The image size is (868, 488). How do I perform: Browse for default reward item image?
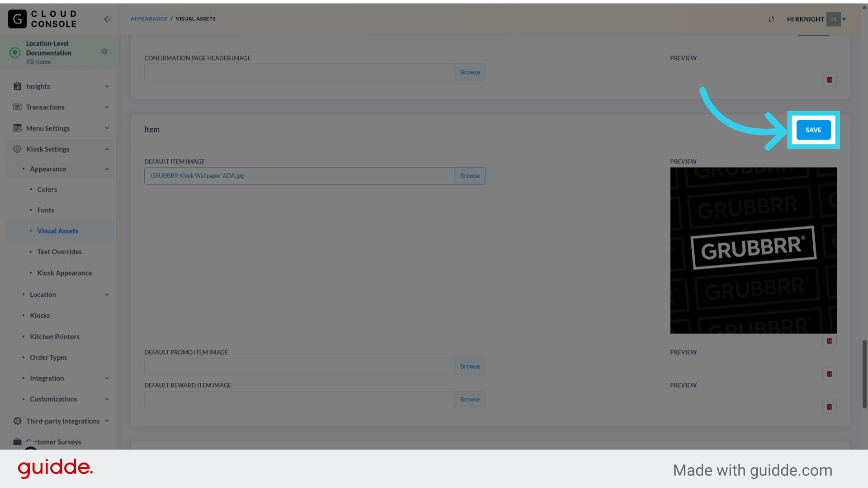pos(470,399)
